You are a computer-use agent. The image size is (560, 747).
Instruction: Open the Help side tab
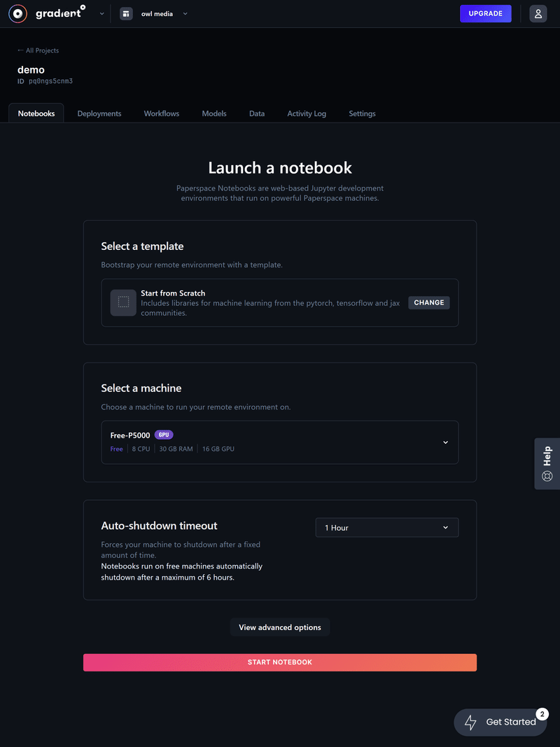pyautogui.click(x=547, y=463)
